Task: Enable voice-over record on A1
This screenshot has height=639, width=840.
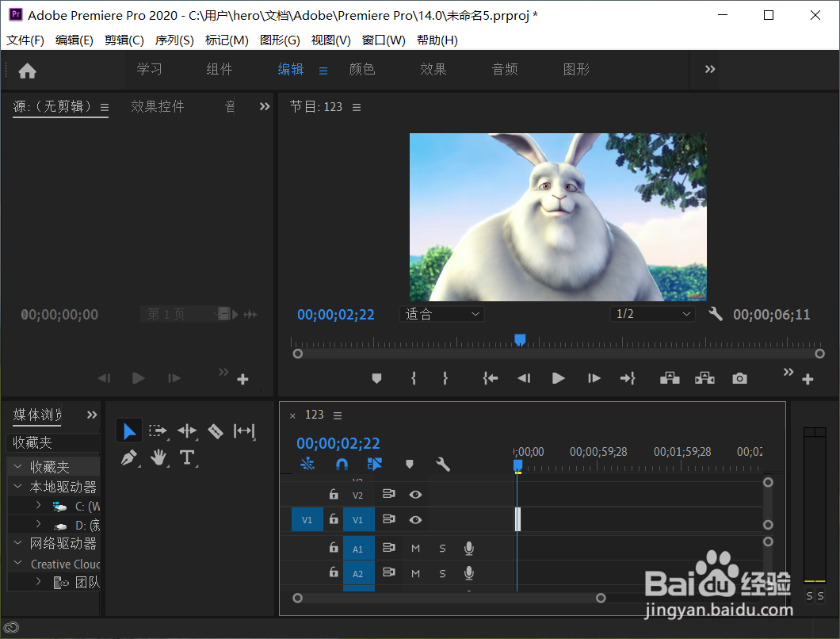Action: 469,548
